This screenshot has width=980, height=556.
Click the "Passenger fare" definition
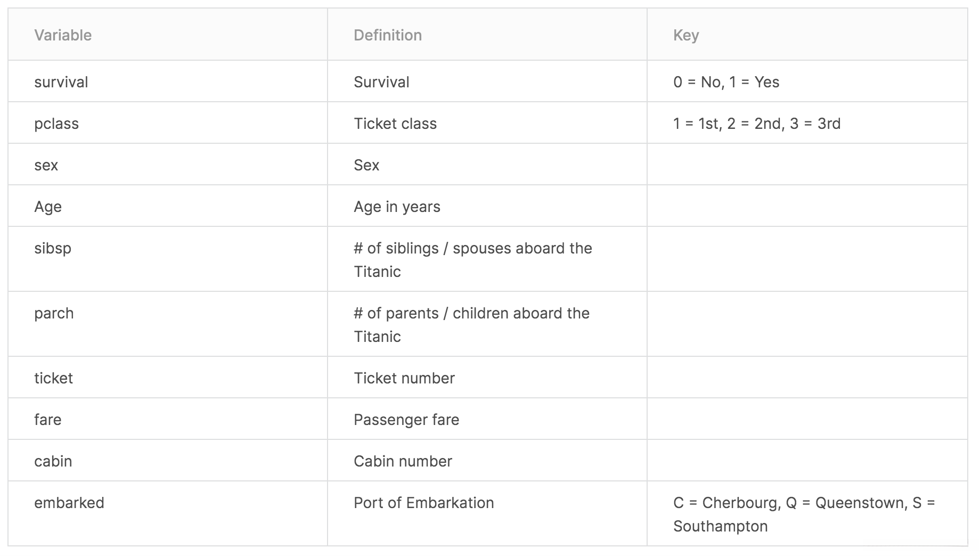406,420
